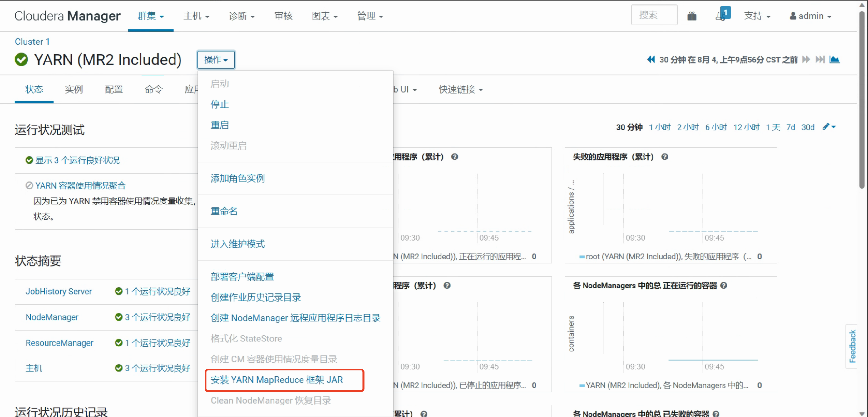Open the 主机 link in status summary
This screenshot has height=417, width=868.
(x=34, y=368)
